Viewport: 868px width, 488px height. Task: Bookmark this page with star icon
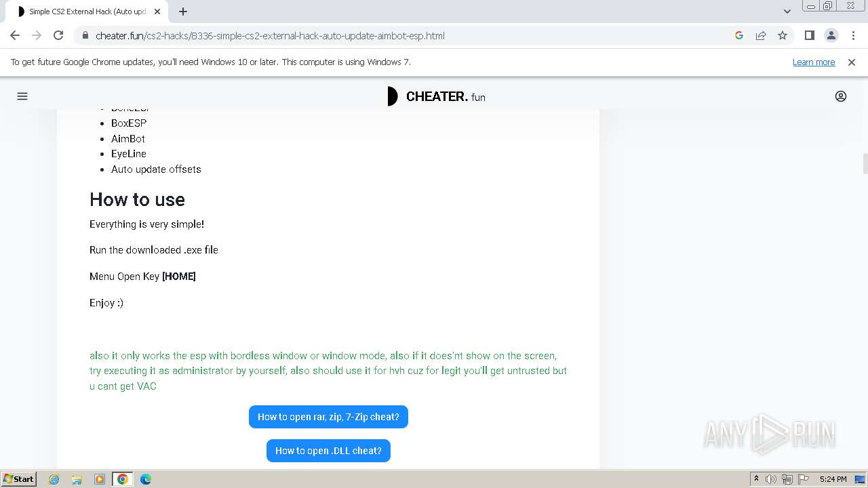[x=783, y=35]
